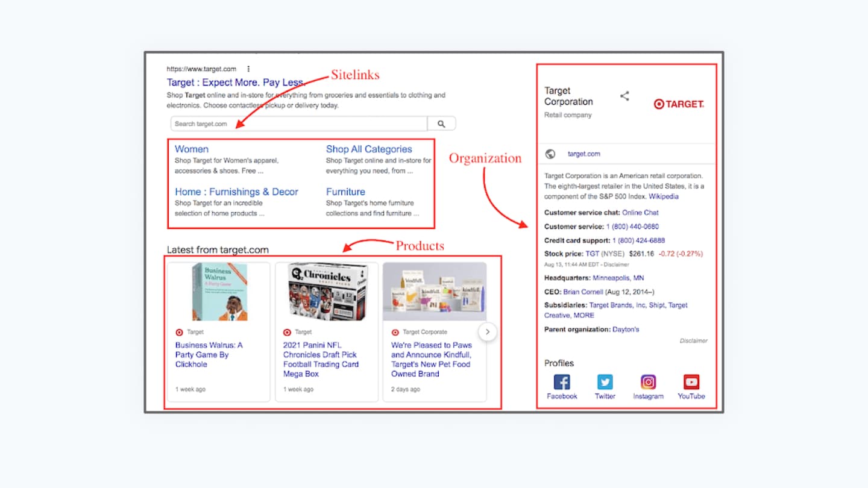Click the italic Disclaimer link under Parent organization
Viewport: 868px width, 488px height.
point(694,341)
